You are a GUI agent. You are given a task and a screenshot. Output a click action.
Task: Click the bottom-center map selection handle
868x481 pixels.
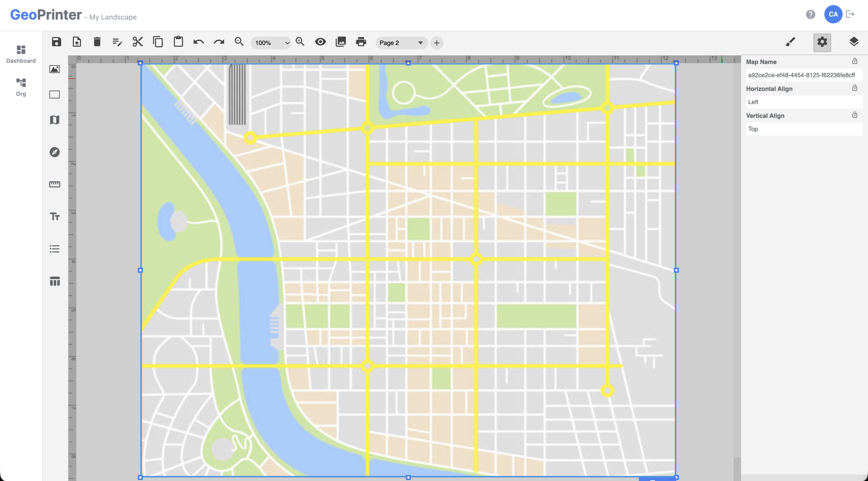[x=408, y=477]
